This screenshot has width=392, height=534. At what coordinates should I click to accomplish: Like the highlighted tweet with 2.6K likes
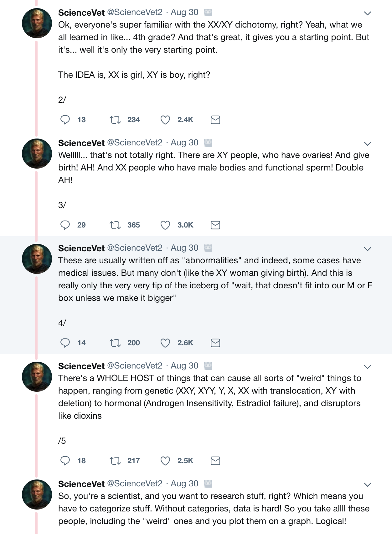pos(165,343)
